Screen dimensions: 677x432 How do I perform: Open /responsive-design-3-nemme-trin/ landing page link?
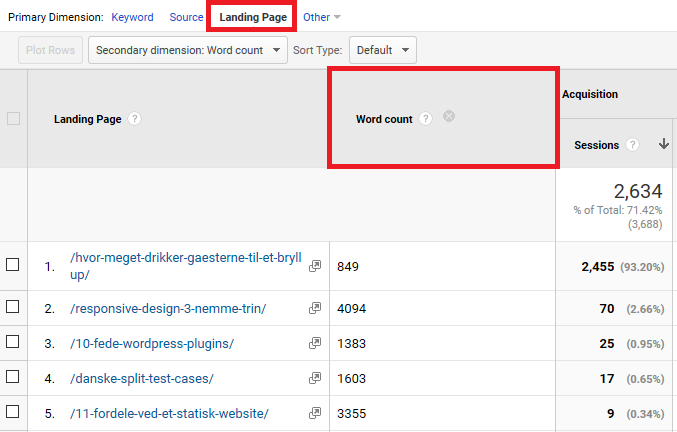[x=167, y=309]
